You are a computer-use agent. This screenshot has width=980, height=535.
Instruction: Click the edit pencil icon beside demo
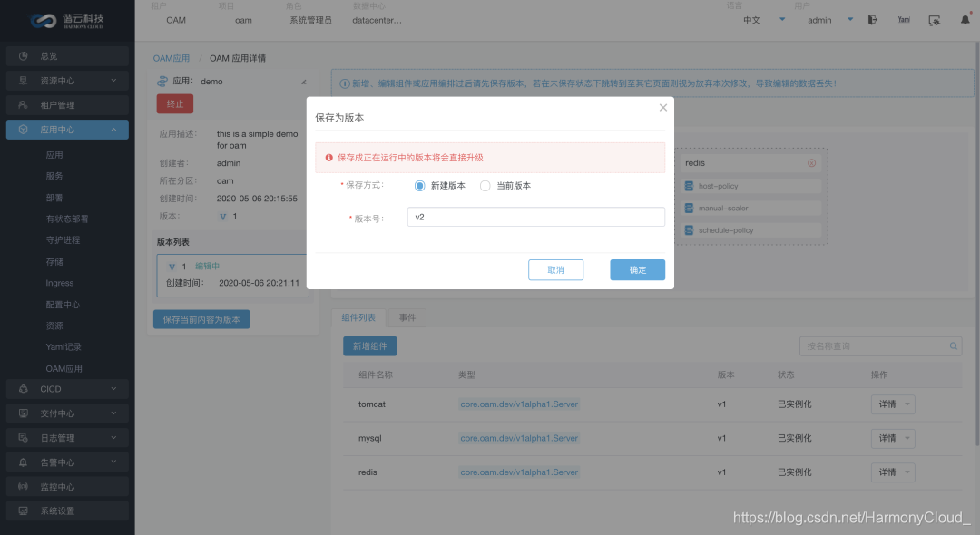pos(304,82)
